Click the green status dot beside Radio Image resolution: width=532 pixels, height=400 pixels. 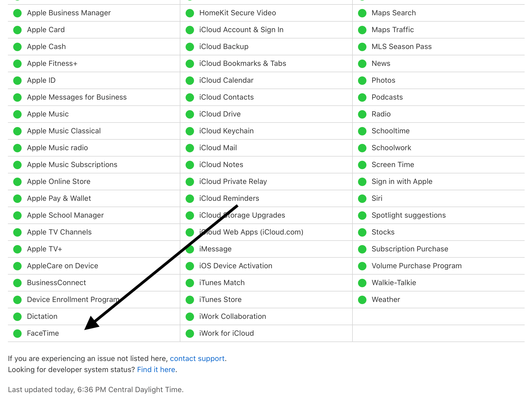pos(362,114)
